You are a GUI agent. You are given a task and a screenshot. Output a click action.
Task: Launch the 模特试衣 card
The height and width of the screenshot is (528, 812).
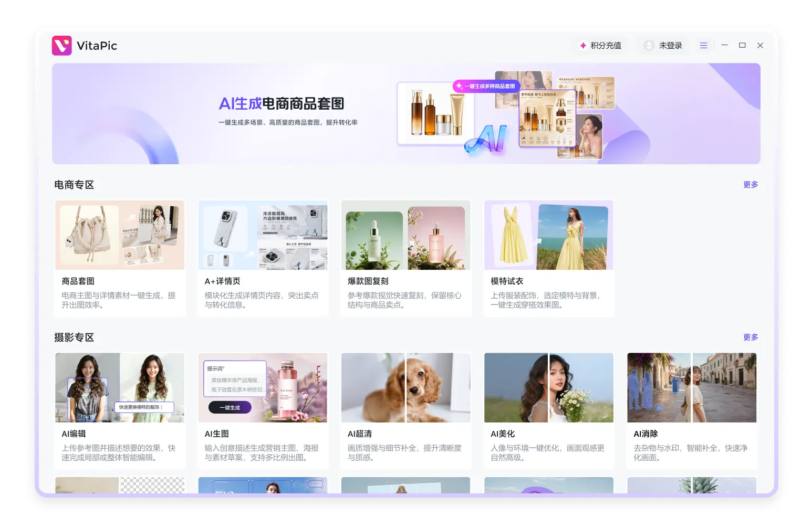(549, 258)
